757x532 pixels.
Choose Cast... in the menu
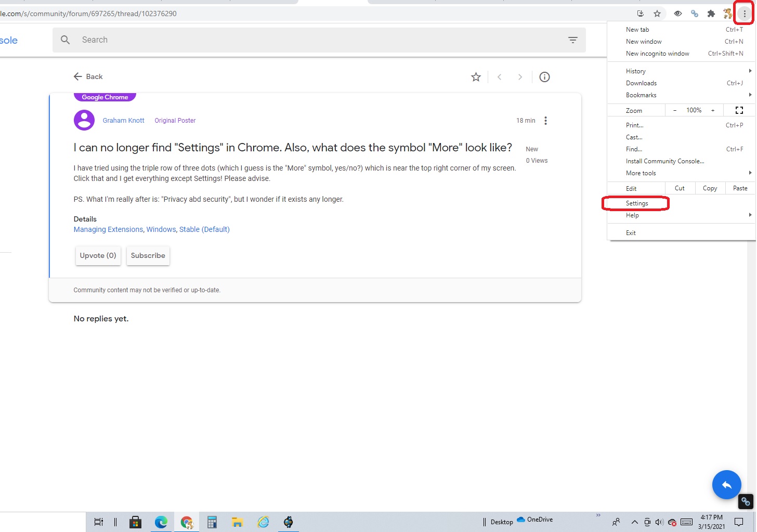click(x=681, y=137)
